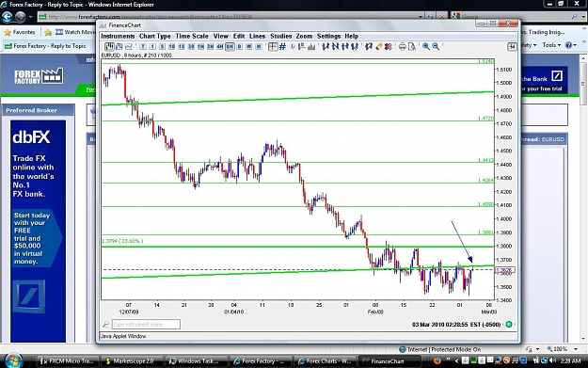The height and width of the screenshot is (368, 588).
Task: Switch to 1H time scale
Action: 200,46
